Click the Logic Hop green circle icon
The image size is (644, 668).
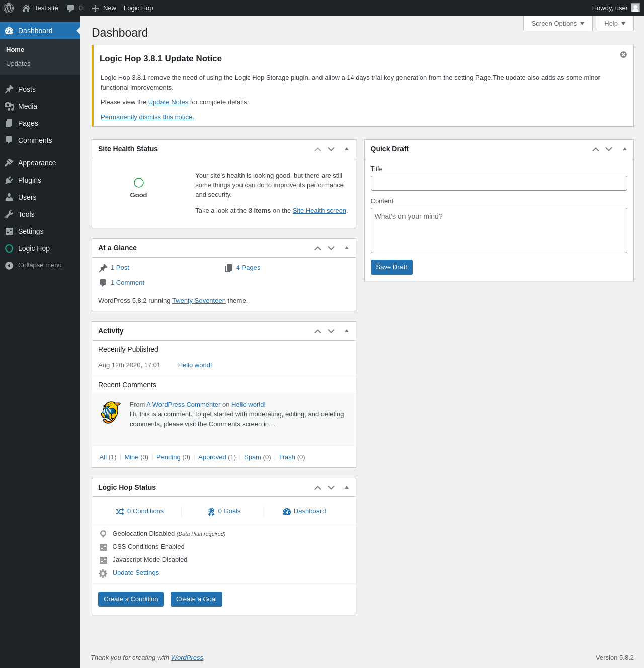9,248
